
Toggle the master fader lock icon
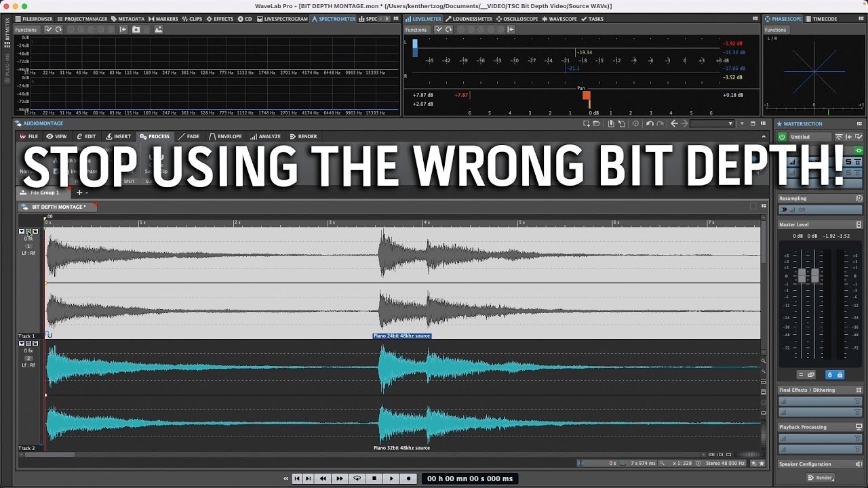pyautogui.click(x=840, y=375)
